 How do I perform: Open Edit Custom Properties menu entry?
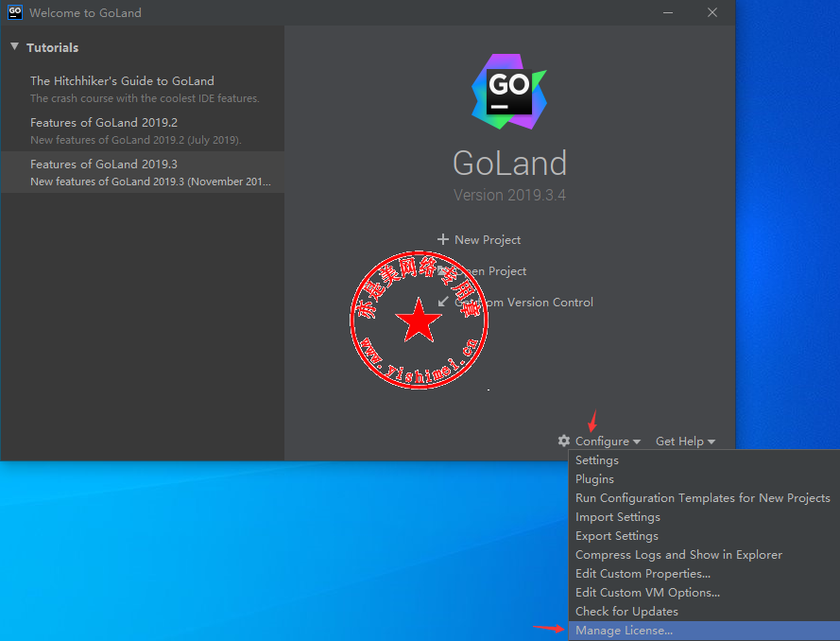(x=704, y=574)
